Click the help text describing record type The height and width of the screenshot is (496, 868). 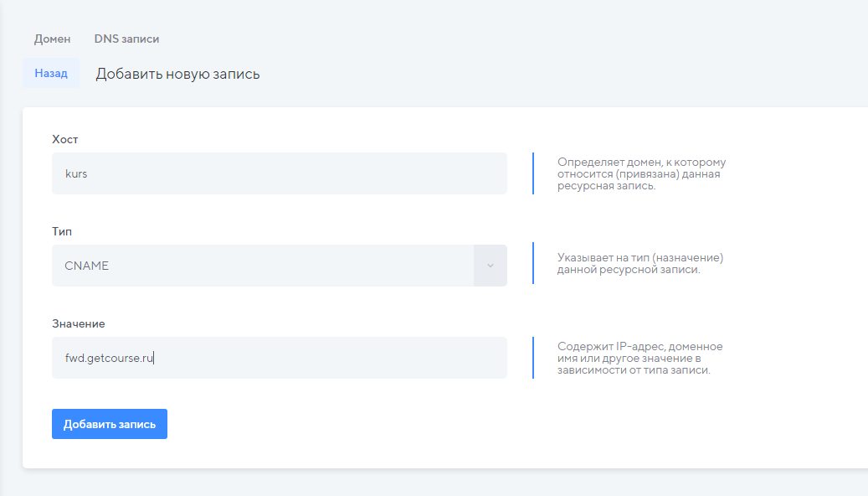click(x=640, y=264)
